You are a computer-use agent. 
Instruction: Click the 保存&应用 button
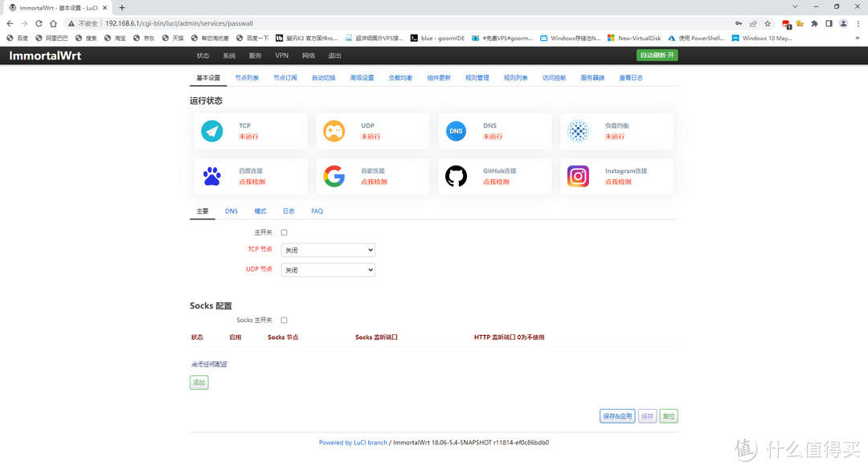(617, 416)
